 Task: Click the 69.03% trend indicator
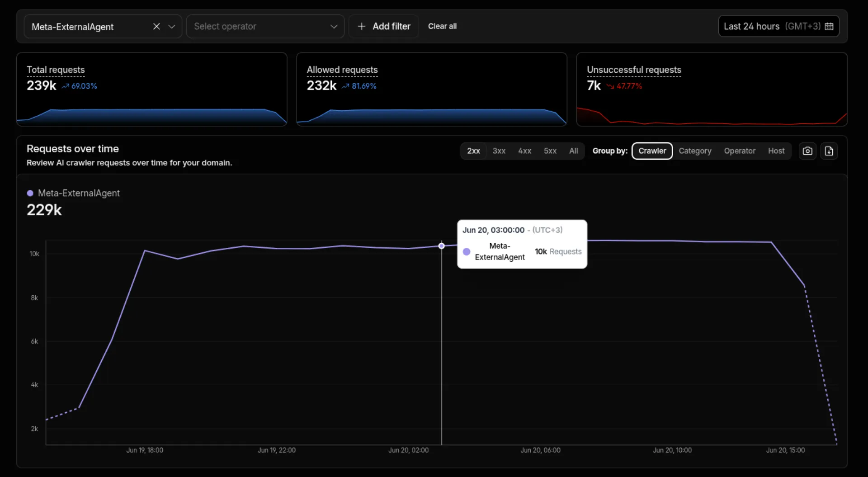coord(80,86)
